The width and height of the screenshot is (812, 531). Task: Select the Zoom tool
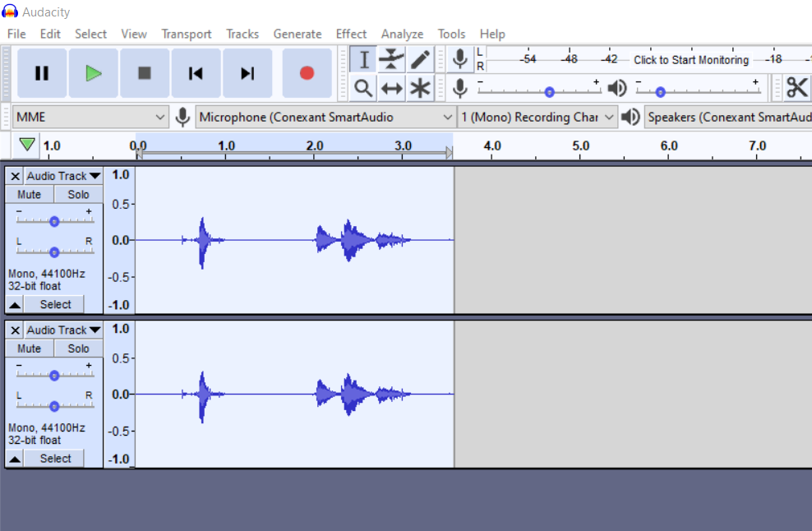pyautogui.click(x=362, y=87)
